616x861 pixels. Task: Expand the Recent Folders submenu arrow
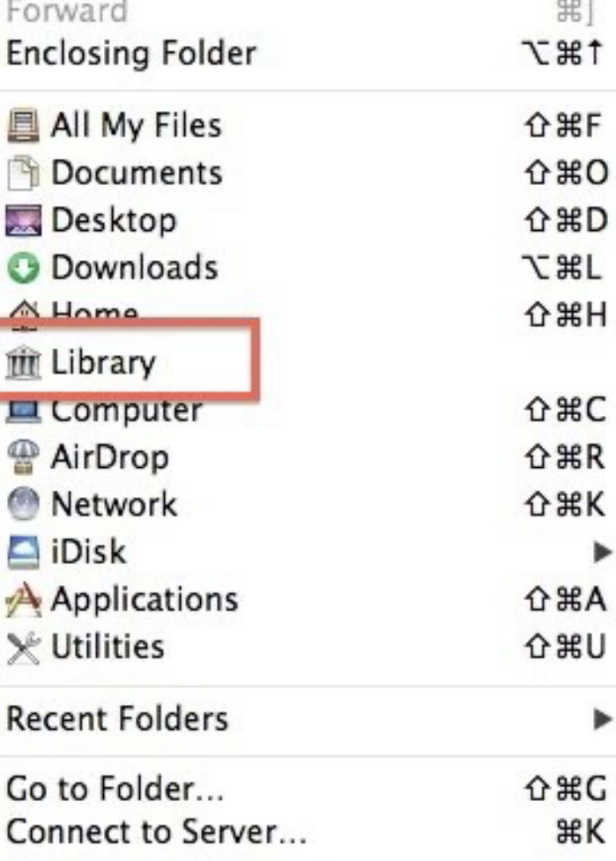(x=603, y=719)
